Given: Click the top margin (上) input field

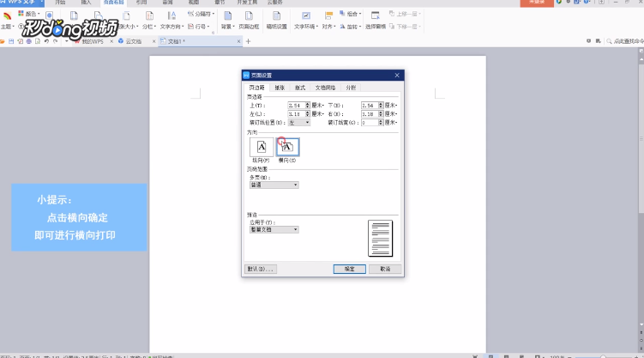Looking at the screenshot, I should [296, 106].
